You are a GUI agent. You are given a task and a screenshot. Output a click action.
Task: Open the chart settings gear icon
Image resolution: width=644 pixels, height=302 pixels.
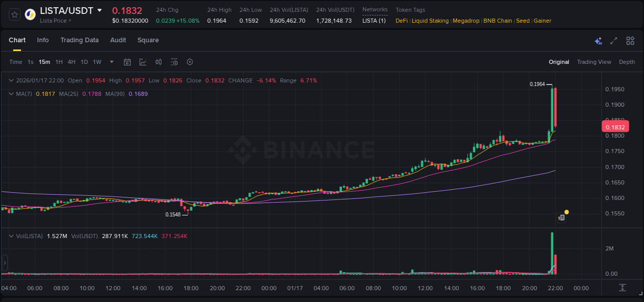[x=190, y=62]
